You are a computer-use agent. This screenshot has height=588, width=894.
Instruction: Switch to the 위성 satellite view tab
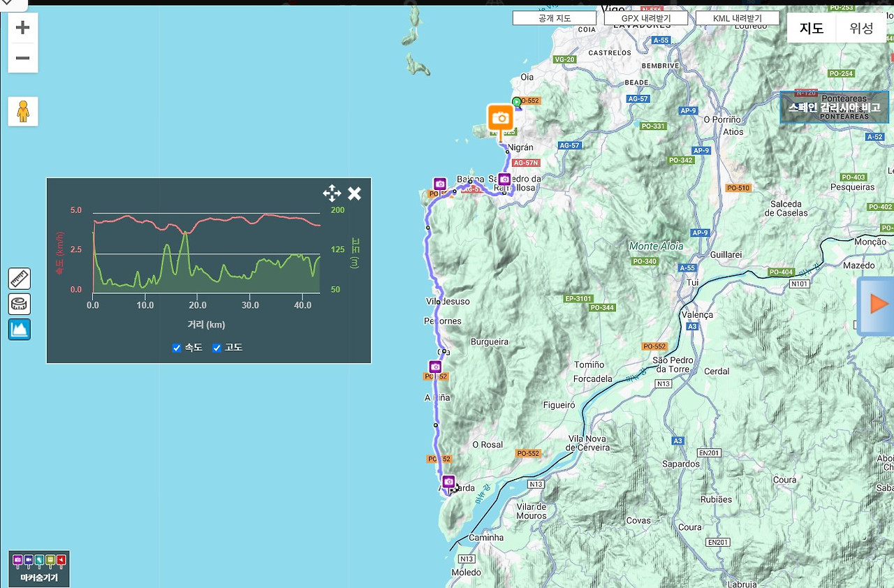coord(861,29)
